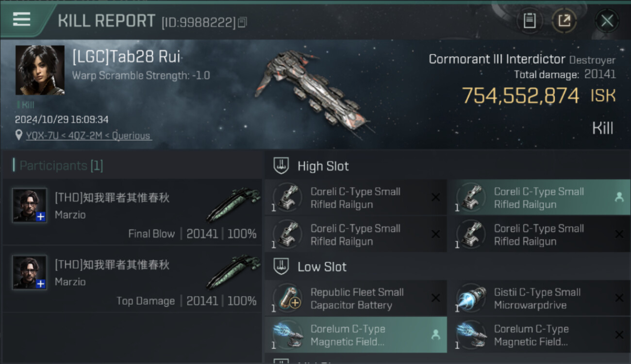Open the hamburger menu icon
The image size is (631, 364).
(x=21, y=19)
